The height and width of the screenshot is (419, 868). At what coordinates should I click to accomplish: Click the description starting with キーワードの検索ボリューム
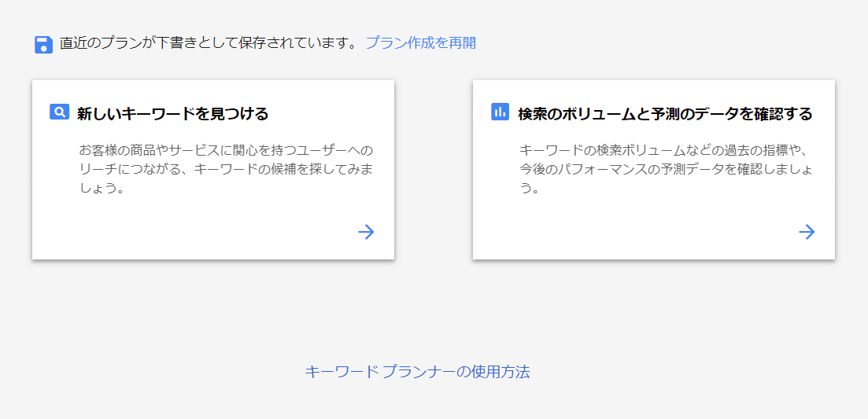click(665, 150)
